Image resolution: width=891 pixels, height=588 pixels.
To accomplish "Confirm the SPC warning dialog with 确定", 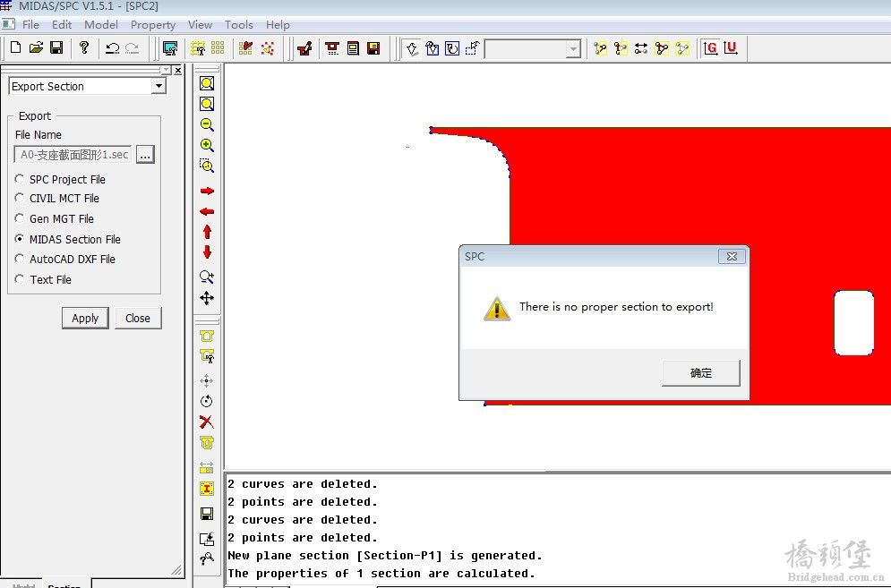I will click(700, 372).
